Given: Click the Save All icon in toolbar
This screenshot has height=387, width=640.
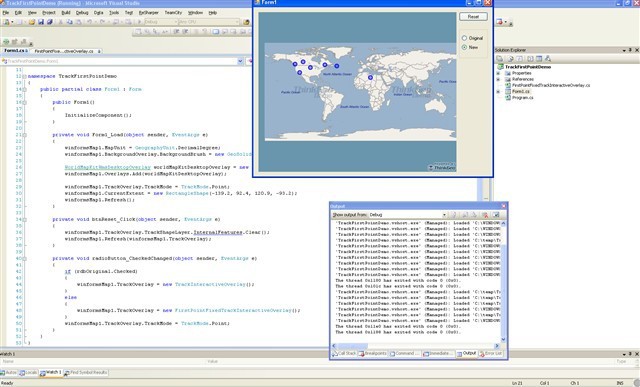Looking at the screenshot, I should tap(50, 22).
